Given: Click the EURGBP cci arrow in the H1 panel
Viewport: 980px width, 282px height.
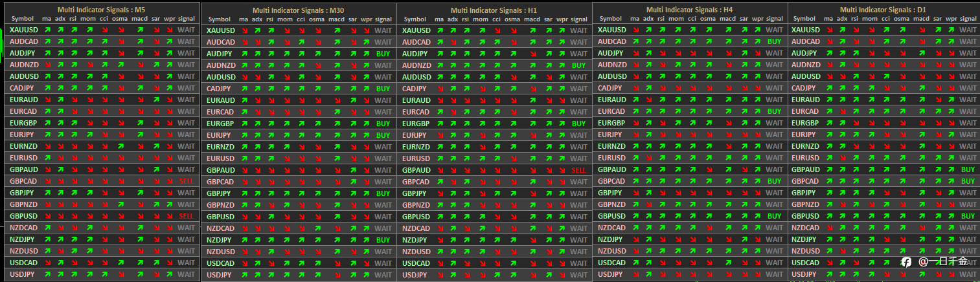Looking at the screenshot, I should point(497,124).
